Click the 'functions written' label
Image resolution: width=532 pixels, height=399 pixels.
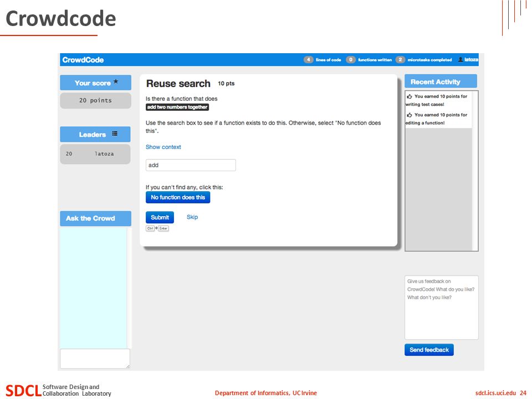375,60
